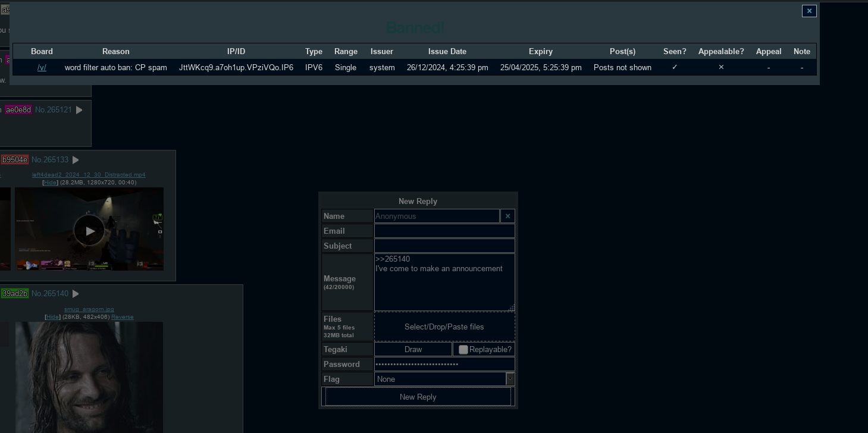Click poster ID b9504e
Screen dimensions: 868x433
tap(15, 160)
